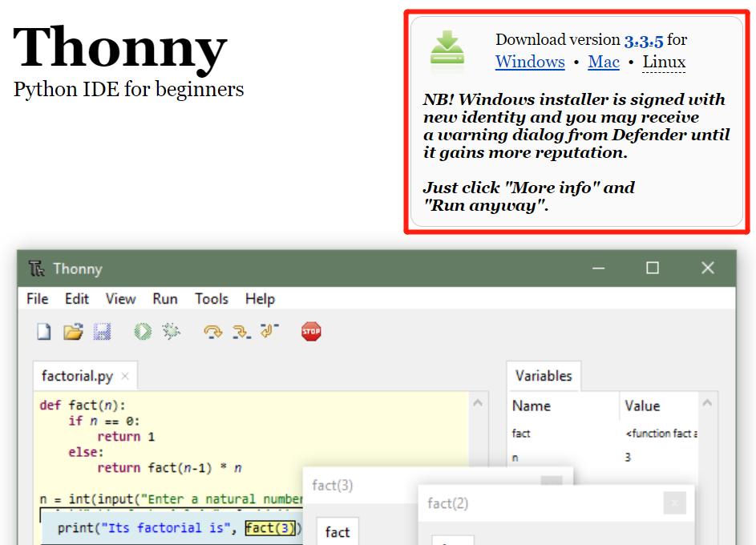
Task: Open the Edit menu
Action: point(77,299)
